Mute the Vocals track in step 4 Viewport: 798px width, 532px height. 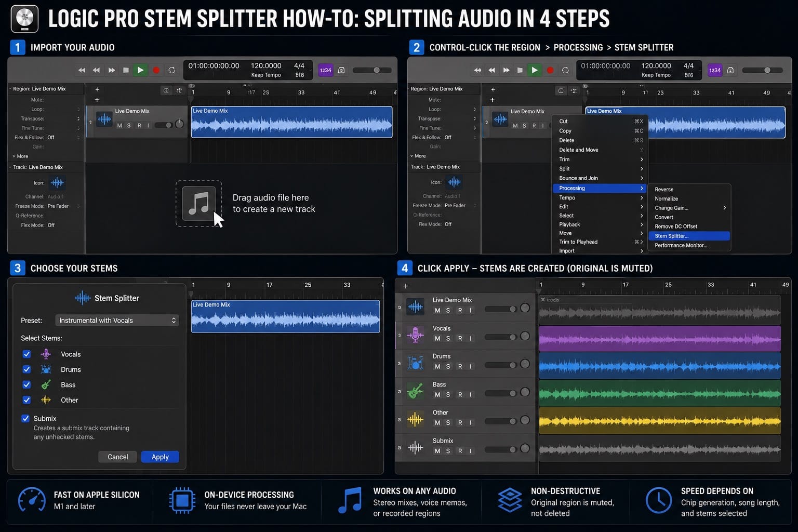(x=437, y=338)
